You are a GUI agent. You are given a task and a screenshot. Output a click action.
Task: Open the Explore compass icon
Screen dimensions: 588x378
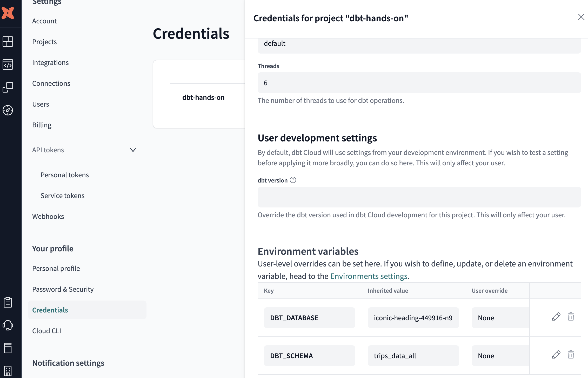[x=8, y=110]
